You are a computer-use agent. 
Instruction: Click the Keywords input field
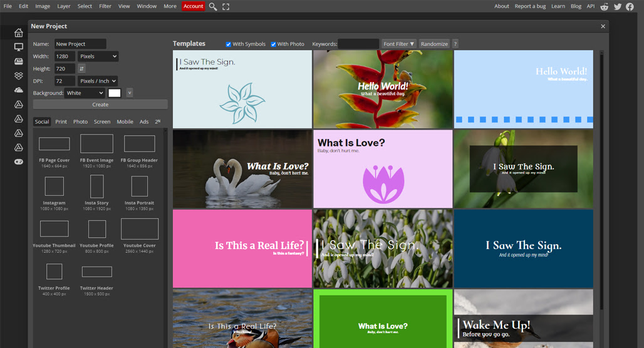coord(358,44)
